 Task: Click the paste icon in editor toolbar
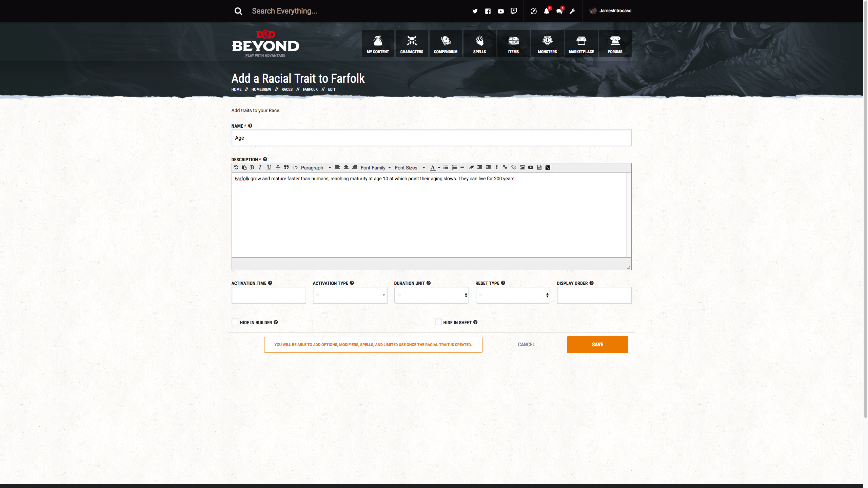pyautogui.click(x=244, y=167)
